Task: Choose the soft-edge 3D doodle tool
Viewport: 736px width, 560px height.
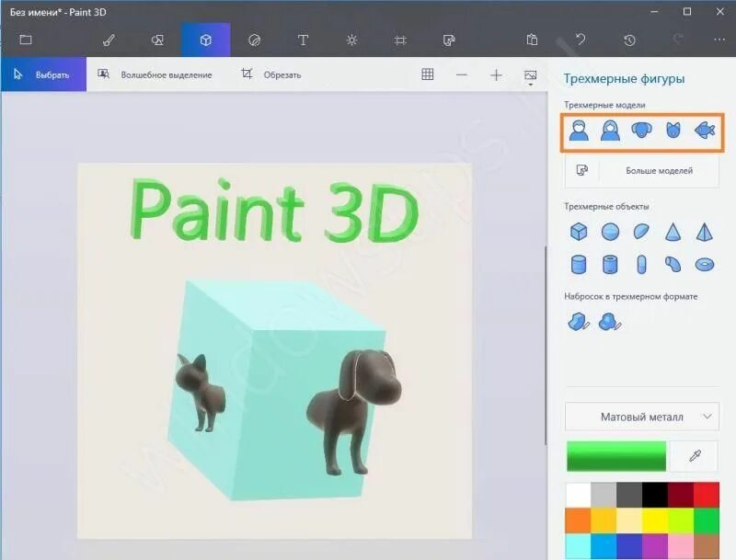Action: [610, 322]
